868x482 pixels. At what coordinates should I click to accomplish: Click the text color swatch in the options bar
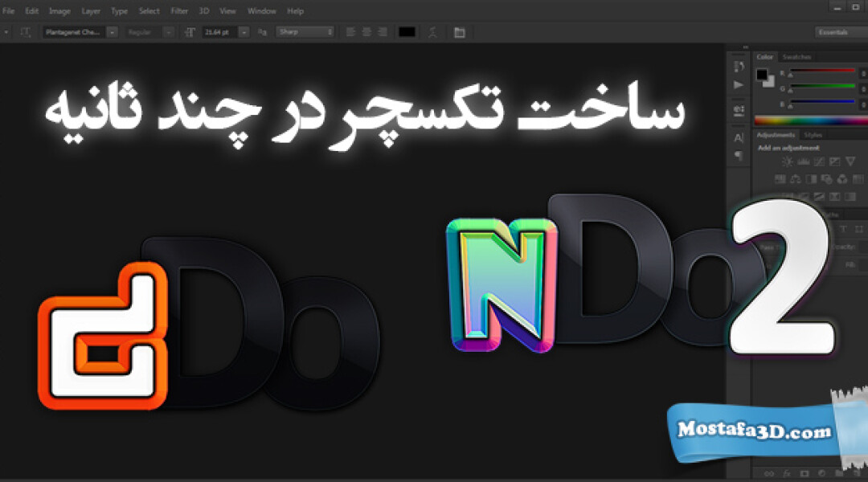pyautogui.click(x=405, y=32)
